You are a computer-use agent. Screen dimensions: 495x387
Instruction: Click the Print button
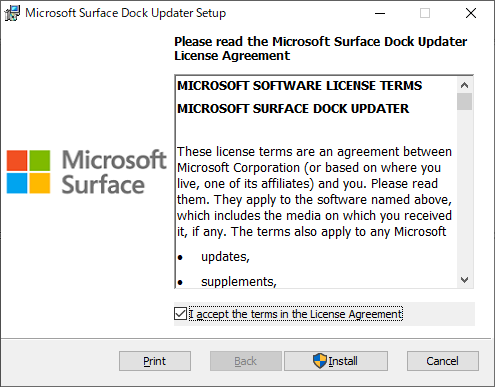click(x=155, y=361)
